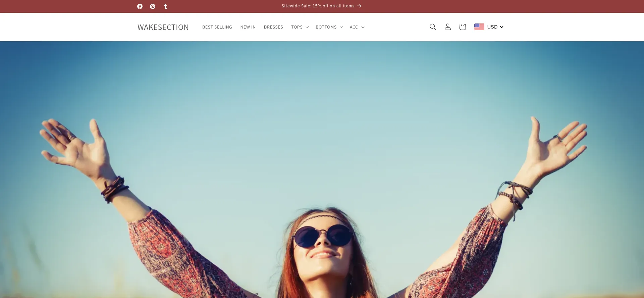
Task: Click the account login person icon
Action: 447,27
